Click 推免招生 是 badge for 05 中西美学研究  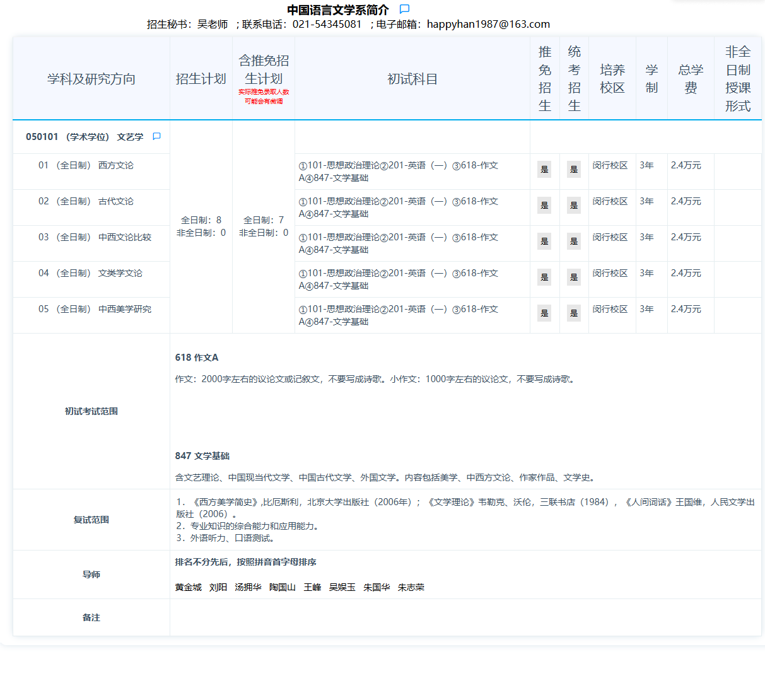(x=544, y=313)
